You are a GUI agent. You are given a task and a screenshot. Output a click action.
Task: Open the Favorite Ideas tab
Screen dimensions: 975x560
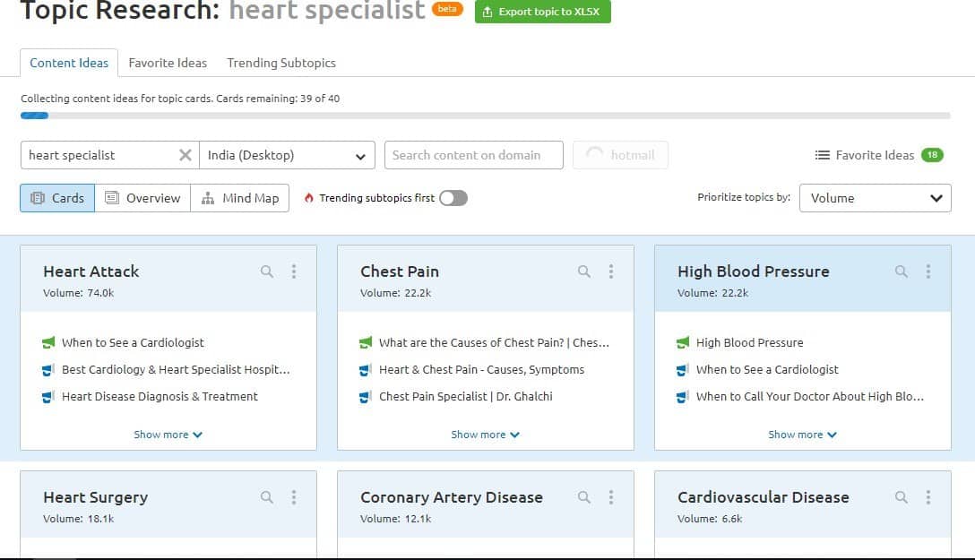(168, 63)
